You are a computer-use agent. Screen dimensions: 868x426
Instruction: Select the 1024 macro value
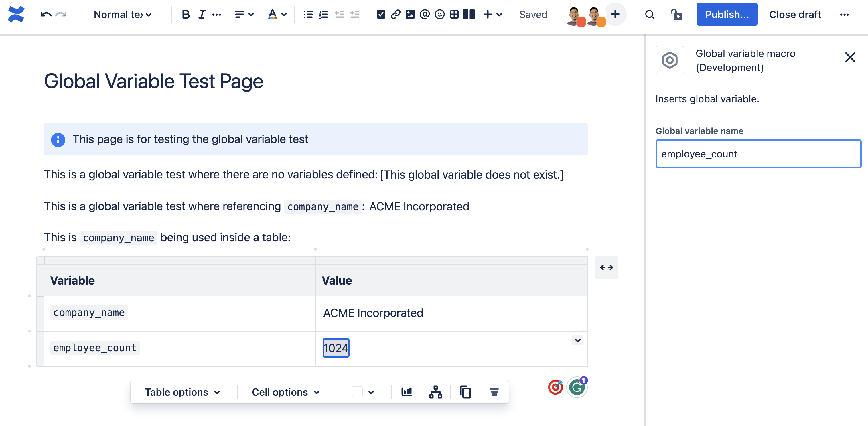tap(336, 348)
